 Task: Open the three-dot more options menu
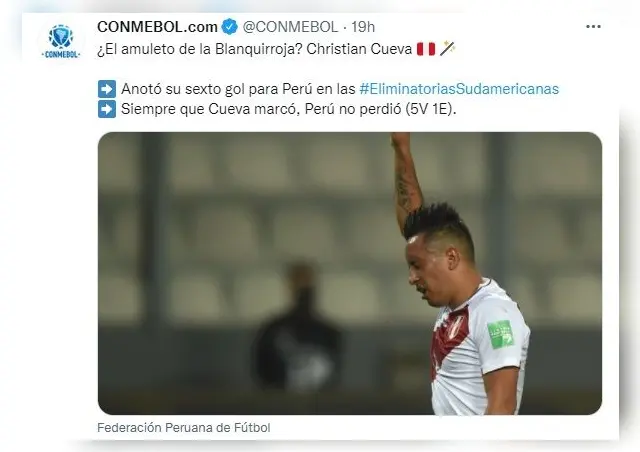coord(593,27)
